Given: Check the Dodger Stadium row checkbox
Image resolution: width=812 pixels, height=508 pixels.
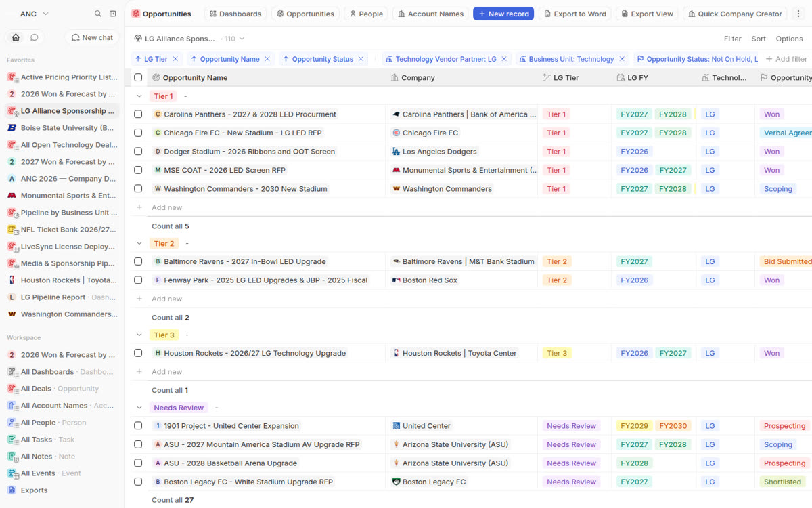Looking at the screenshot, I should [x=138, y=152].
